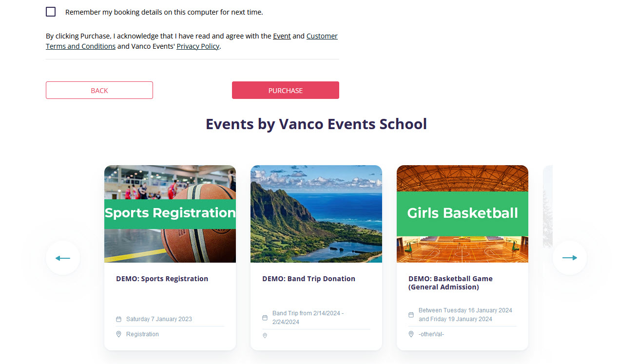This screenshot has width=617, height=364.
Task: Click location pin on Sports Registration card
Action: click(x=118, y=334)
